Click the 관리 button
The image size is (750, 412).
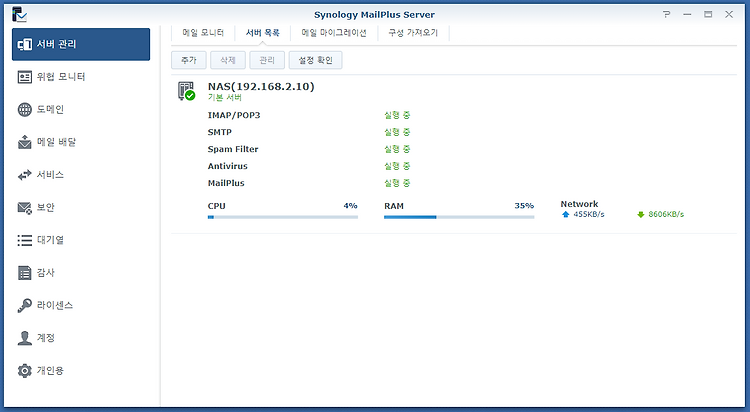tap(267, 60)
